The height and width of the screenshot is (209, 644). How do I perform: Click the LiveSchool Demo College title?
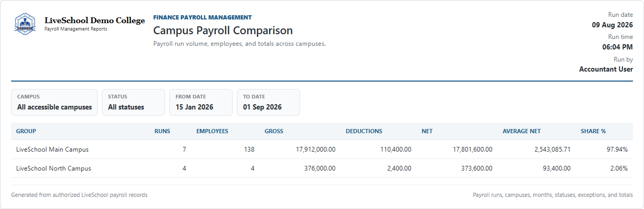tap(94, 21)
